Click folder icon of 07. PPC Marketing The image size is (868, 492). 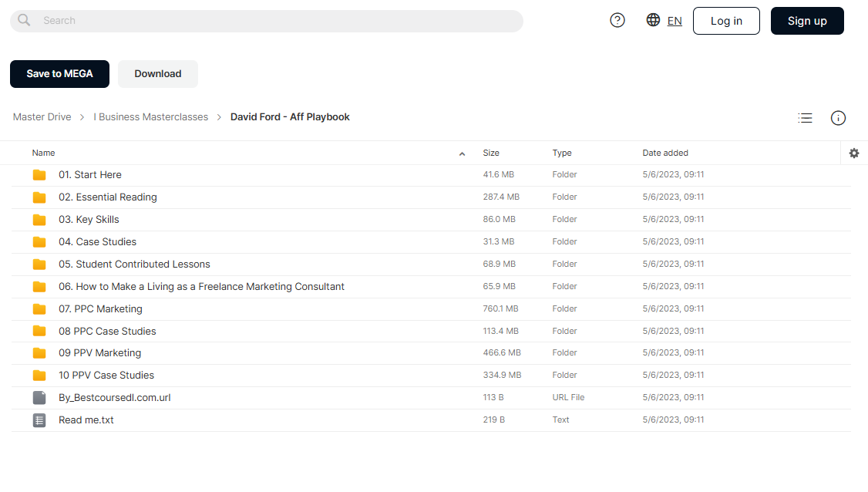coord(39,308)
